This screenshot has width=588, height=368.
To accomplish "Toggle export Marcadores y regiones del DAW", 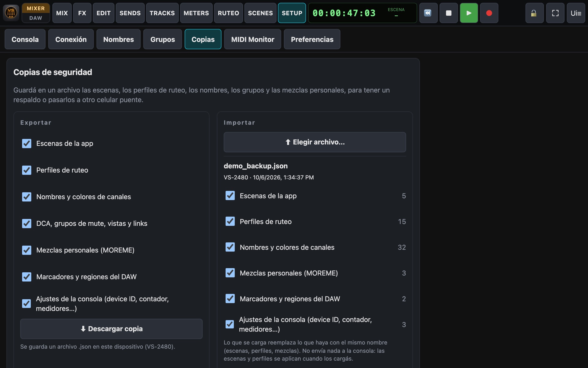I will click(x=27, y=277).
